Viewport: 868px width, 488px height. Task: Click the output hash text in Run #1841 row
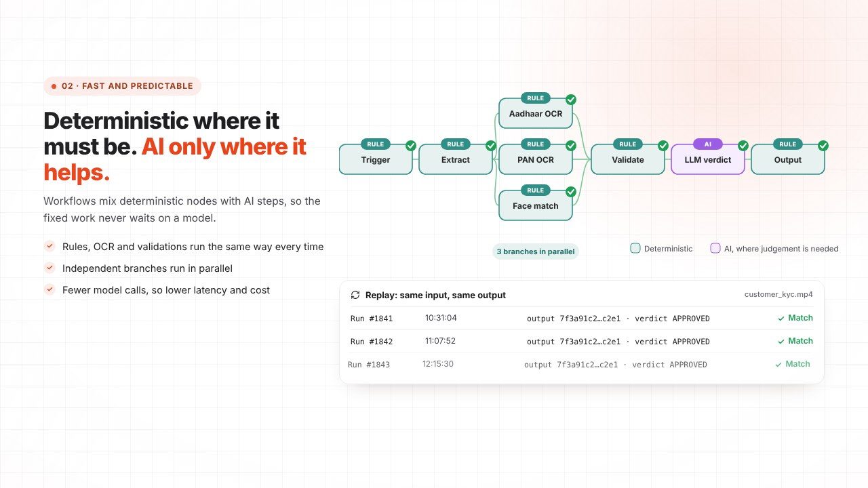click(618, 319)
